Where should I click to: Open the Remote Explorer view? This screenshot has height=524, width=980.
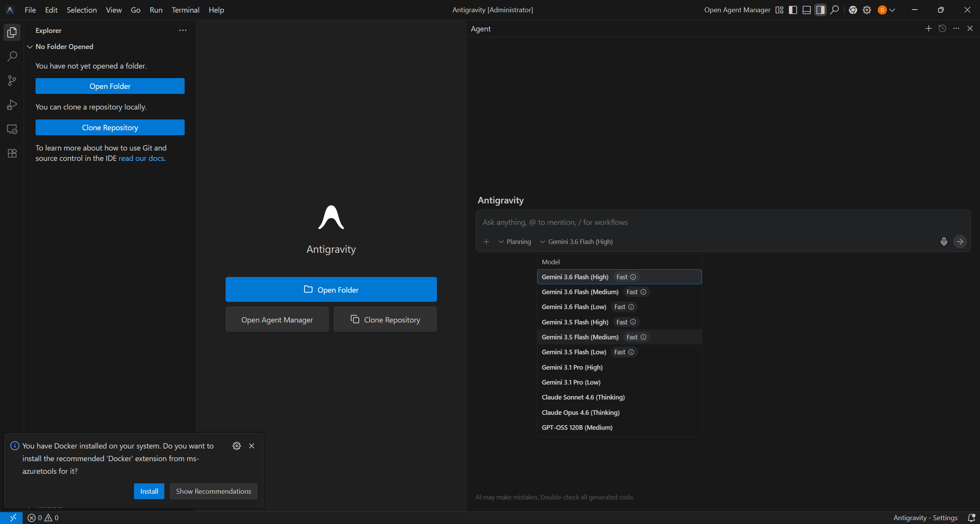(12, 129)
